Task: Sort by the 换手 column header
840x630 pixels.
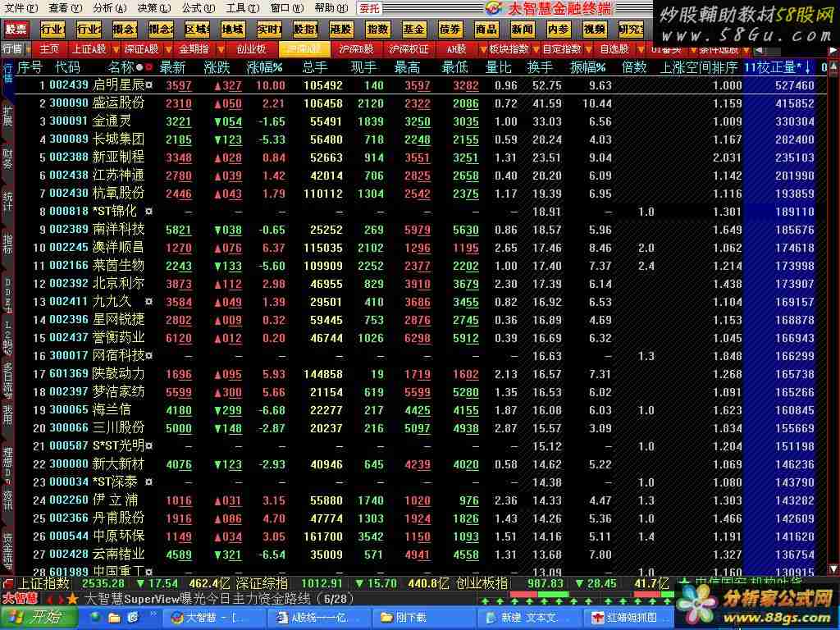Action: (540, 67)
